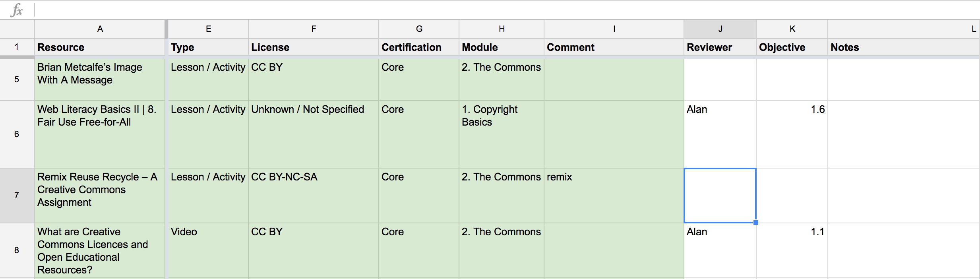
Task: Click the Certification header cell
Action: pos(418,47)
